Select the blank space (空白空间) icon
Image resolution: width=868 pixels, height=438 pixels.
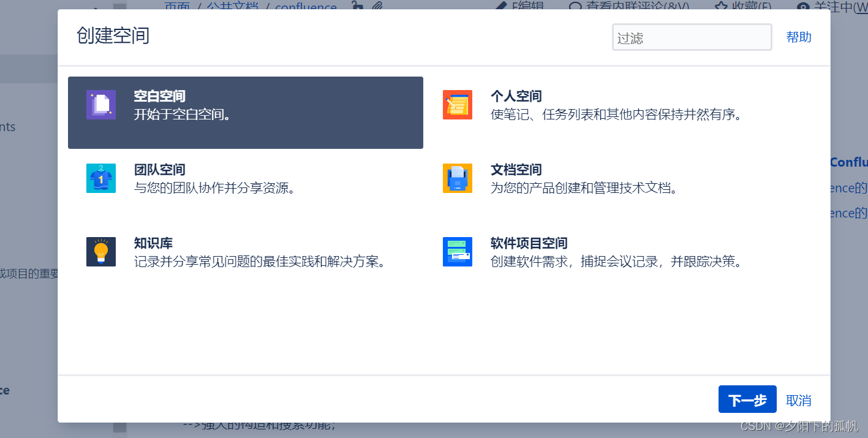coord(101,105)
